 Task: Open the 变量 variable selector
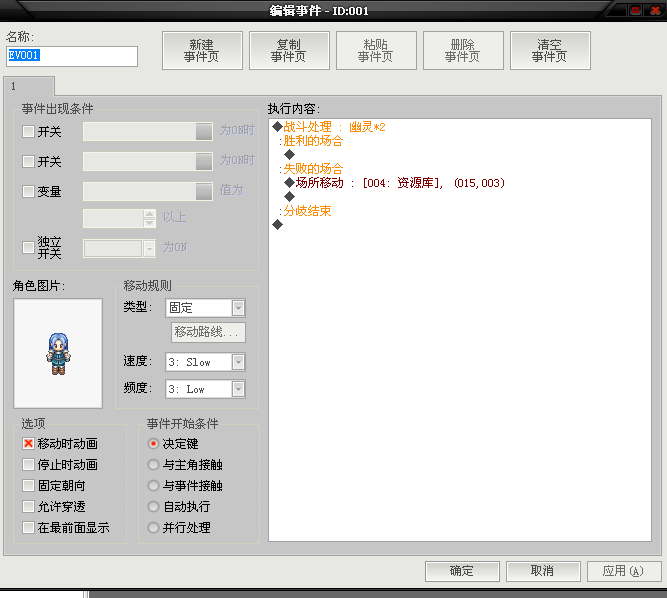coord(204,191)
